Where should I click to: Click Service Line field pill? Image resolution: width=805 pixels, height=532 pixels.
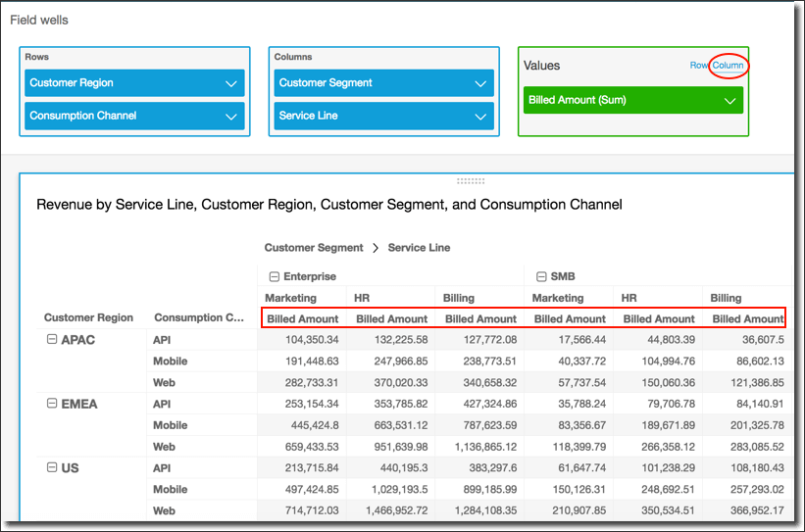[384, 116]
